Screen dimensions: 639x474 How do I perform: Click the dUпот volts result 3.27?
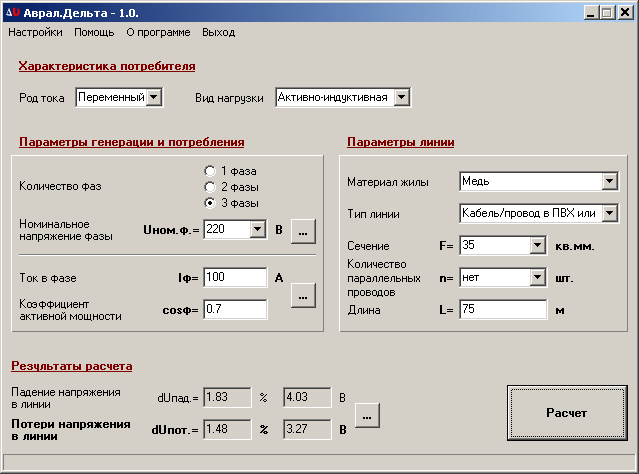pyautogui.click(x=307, y=429)
